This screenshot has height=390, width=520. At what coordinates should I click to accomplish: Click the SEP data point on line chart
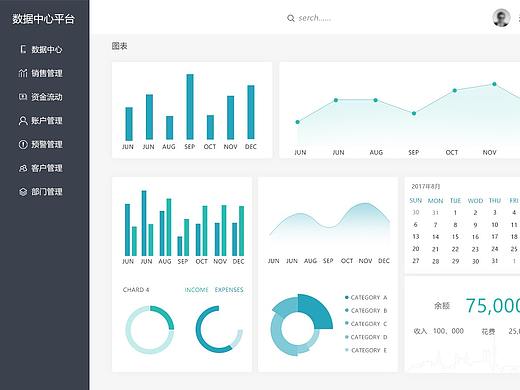click(x=414, y=113)
